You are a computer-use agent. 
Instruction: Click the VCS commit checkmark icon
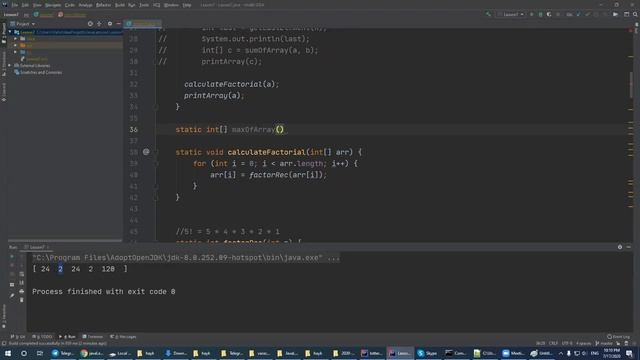(587, 14)
